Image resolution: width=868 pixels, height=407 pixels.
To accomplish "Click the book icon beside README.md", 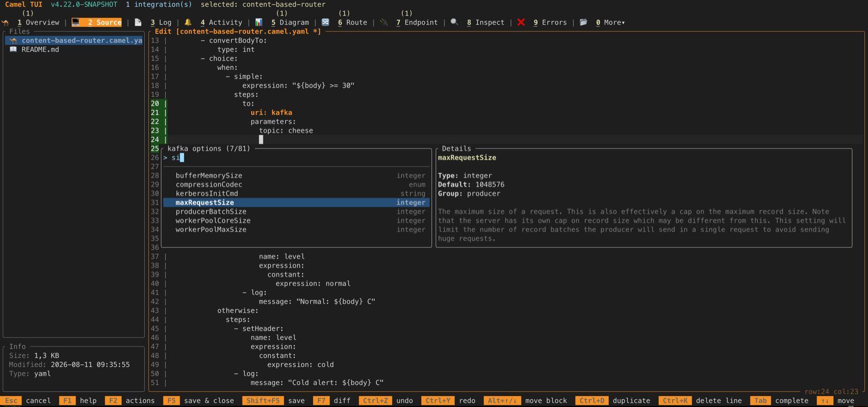I will pyautogui.click(x=14, y=50).
